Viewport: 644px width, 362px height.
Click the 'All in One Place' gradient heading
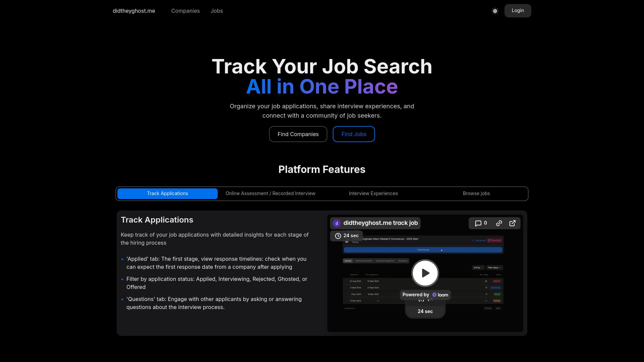pos(322,86)
